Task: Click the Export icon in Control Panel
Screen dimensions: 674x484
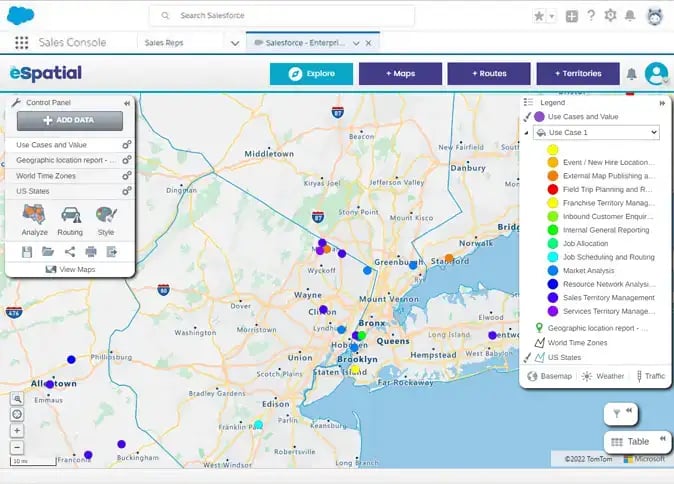Action: 112,251
